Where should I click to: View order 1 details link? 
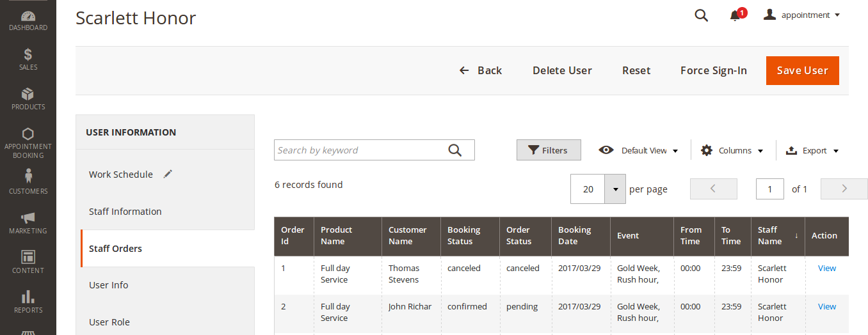click(826, 269)
